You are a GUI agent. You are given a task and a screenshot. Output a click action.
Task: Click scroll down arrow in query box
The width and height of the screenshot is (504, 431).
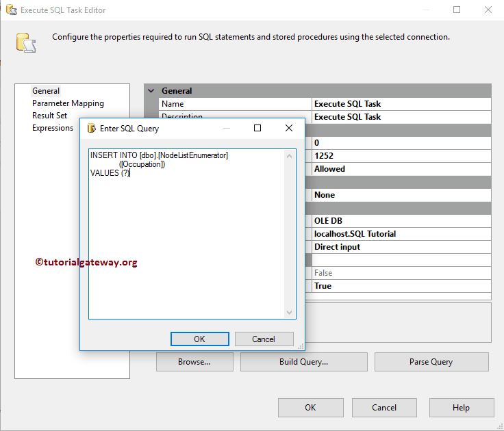click(289, 313)
